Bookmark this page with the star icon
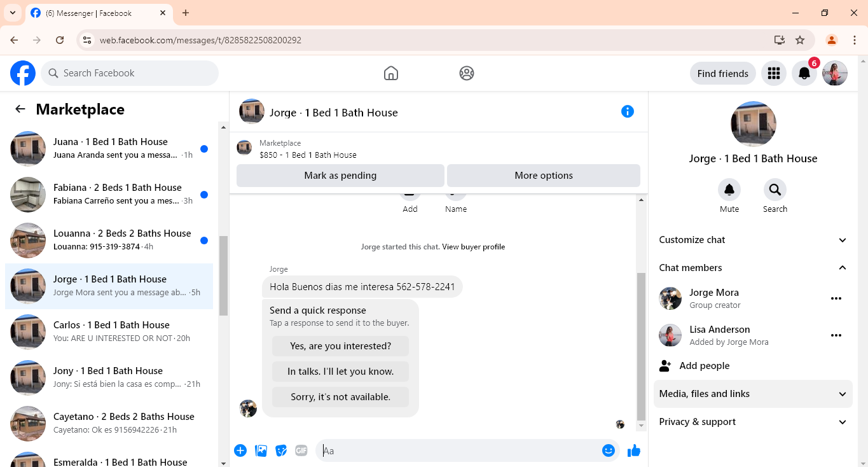The height and width of the screenshot is (467, 868). 800,40
